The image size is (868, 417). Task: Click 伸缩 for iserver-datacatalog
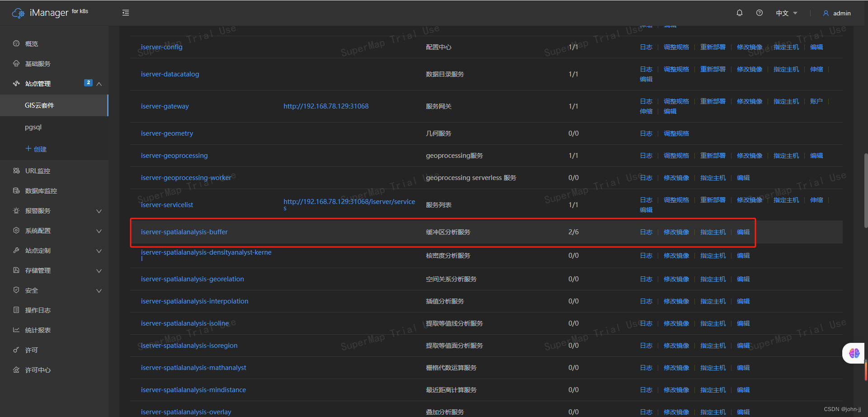pos(816,69)
